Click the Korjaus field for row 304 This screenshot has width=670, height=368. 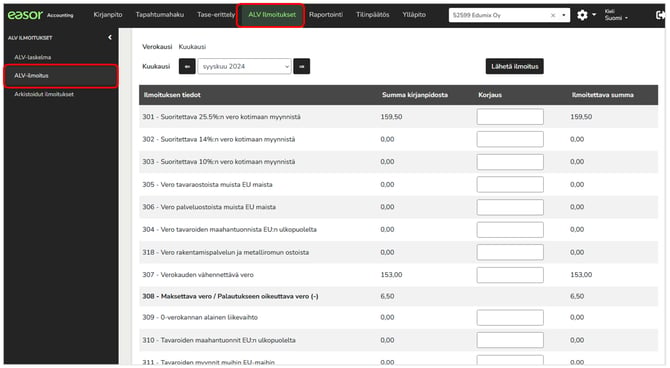(x=510, y=230)
